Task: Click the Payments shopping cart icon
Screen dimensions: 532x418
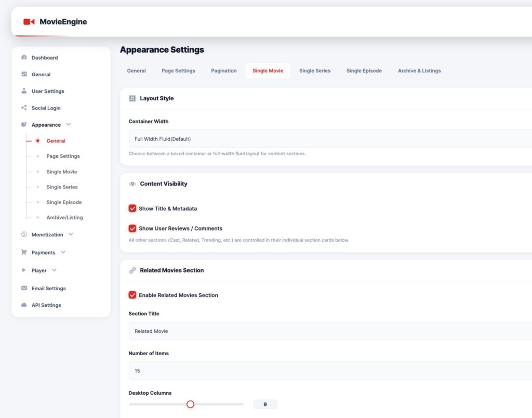Action: [x=24, y=252]
